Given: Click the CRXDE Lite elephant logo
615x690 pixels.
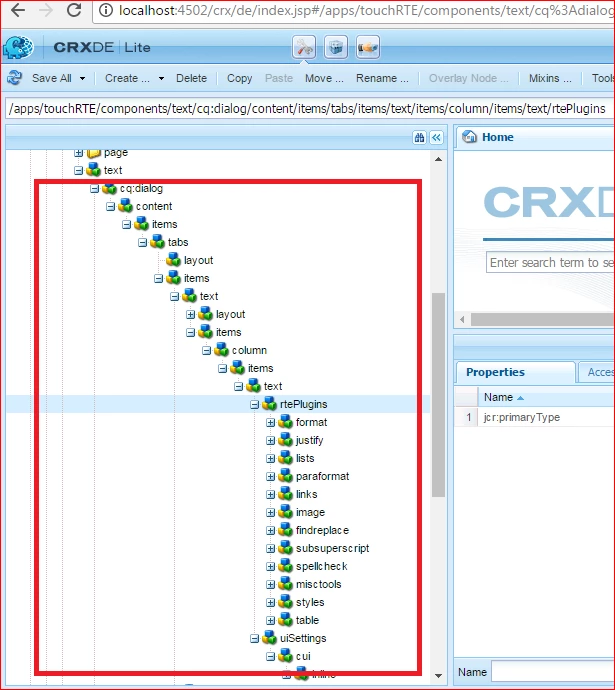Looking at the screenshot, I should coord(18,47).
